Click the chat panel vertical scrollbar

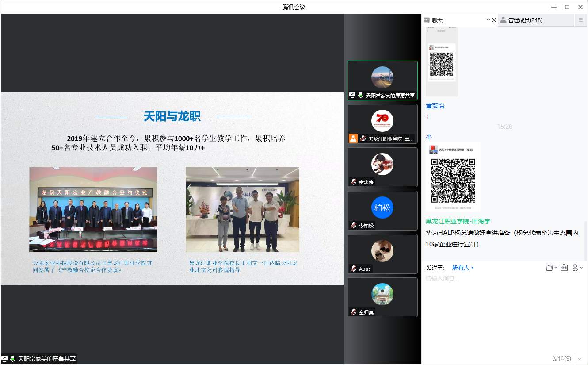(x=585, y=239)
